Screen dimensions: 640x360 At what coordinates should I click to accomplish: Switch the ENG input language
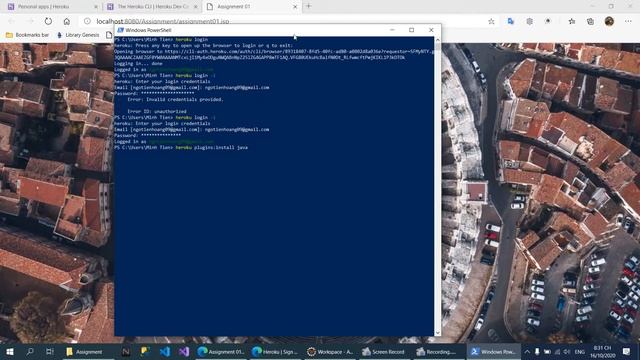580,351
